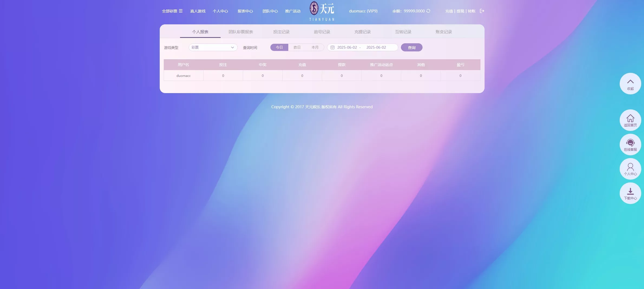Screen dimensions: 644x289
Task: Open the 投注记录 tab
Action: click(x=281, y=31)
